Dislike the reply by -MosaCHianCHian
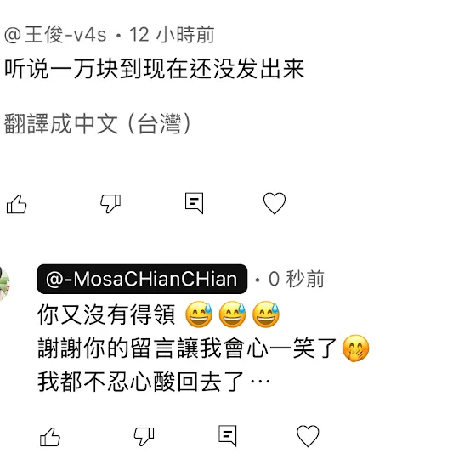Image resolution: width=476 pixels, height=476 pixels. (x=144, y=437)
